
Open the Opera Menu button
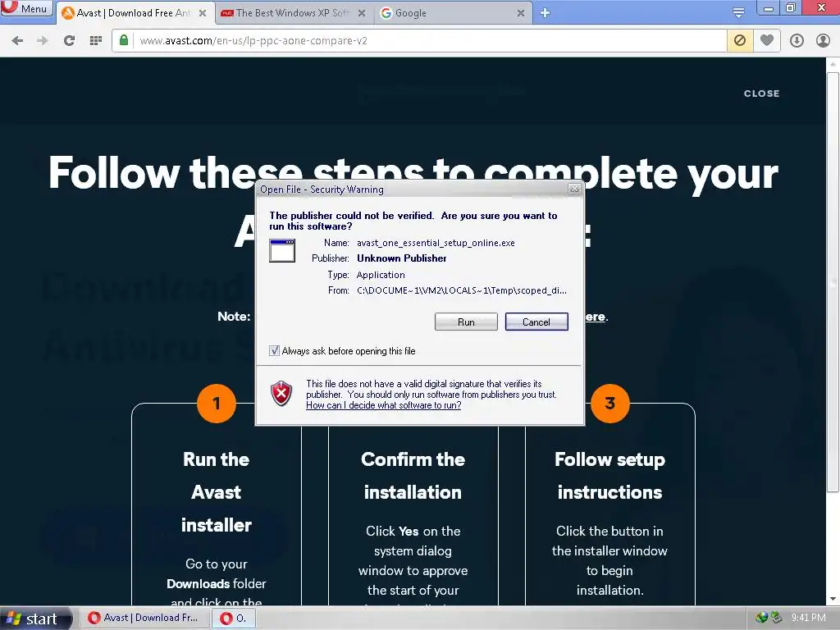pyautogui.click(x=26, y=8)
